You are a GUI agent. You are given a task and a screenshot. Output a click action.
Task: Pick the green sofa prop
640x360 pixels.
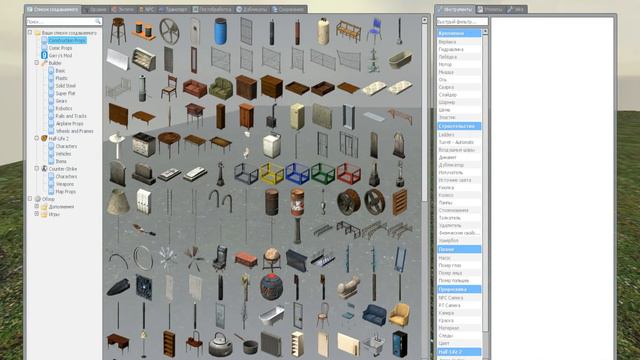coord(220,88)
